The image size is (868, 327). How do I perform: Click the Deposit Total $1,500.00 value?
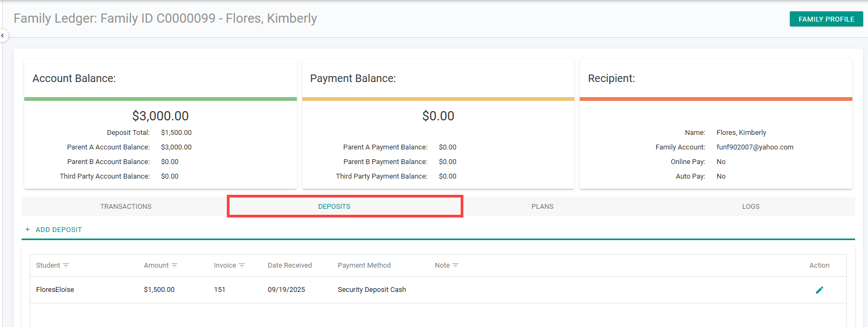click(x=176, y=133)
